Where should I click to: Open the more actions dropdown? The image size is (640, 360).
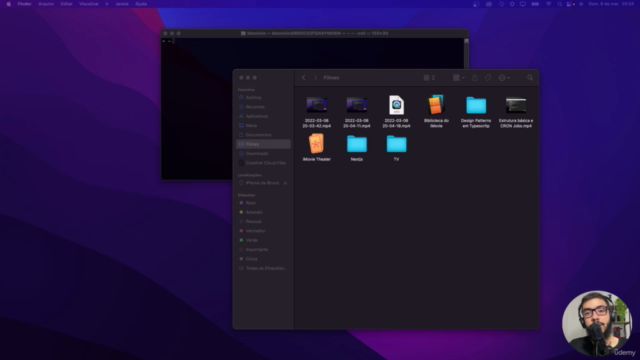504,78
